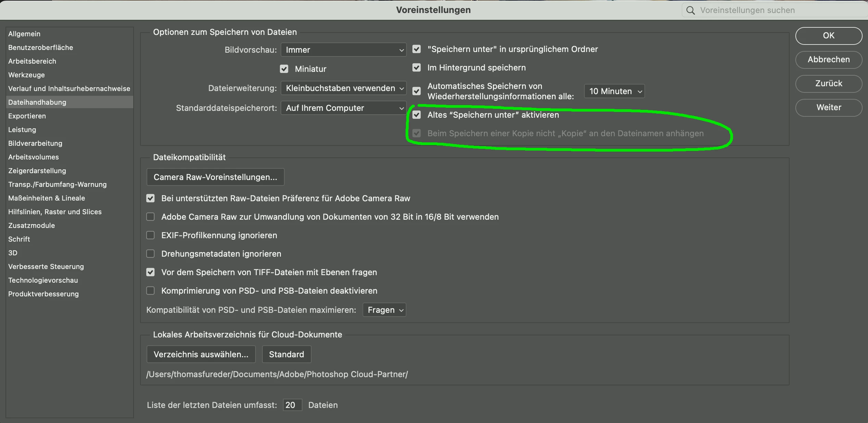Enable EXIF-Profilkennung ignorieren
Screen dimensions: 868x423
point(150,235)
